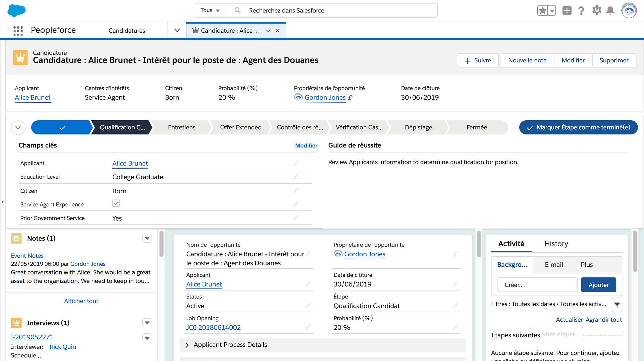Image resolution: width=644 pixels, height=361 pixels.
Task: Click the Notes panel scrollbar
Action: click(x=162, y=244)
